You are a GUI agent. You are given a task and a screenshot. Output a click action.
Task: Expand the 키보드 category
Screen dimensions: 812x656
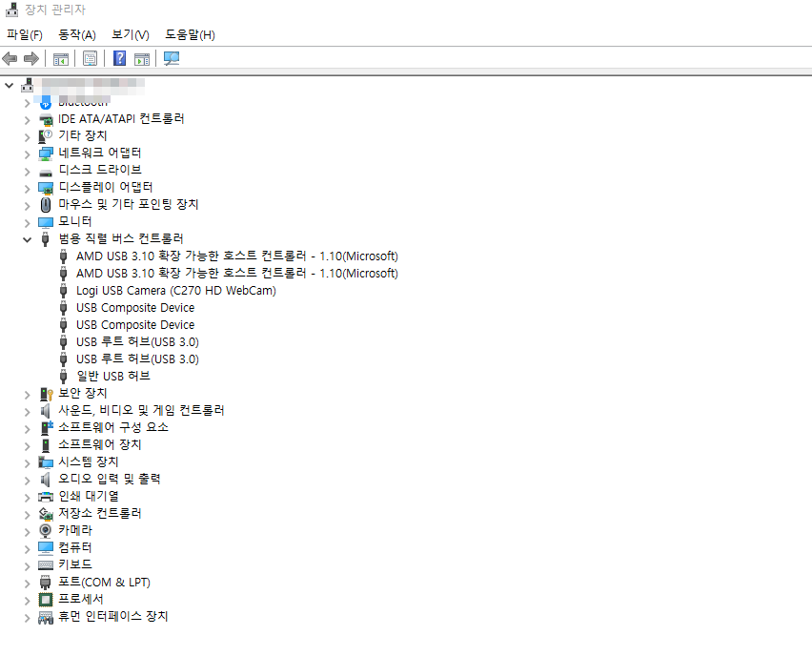pos(27,564)
